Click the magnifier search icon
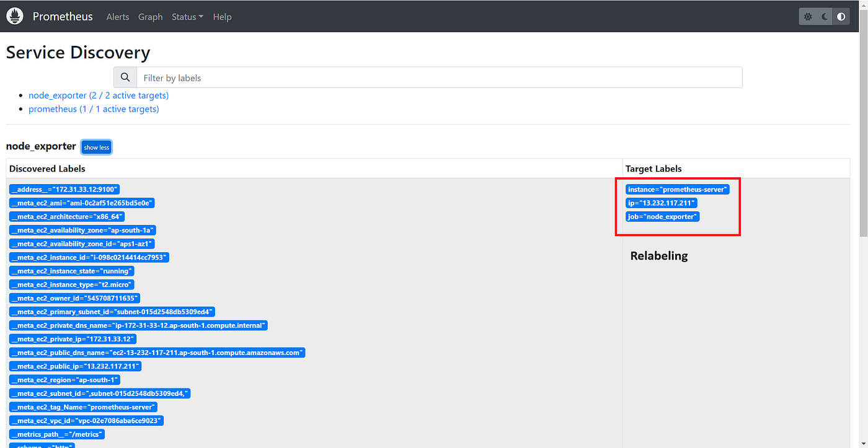 pyautogui.click(x=125, y=77)
